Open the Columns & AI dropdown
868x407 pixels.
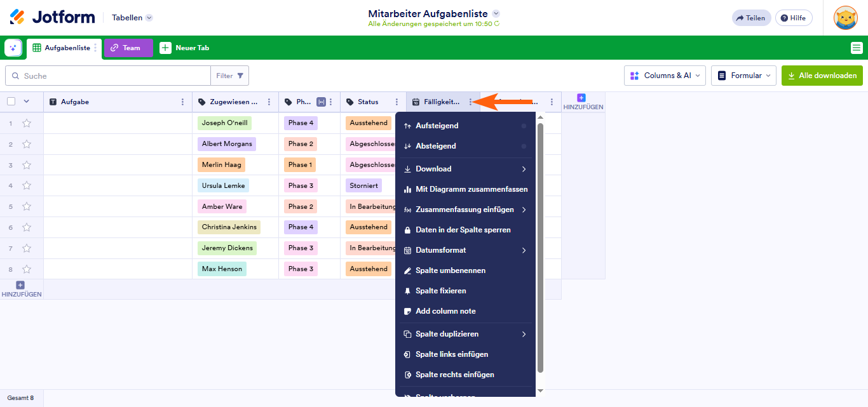point(665,75)
